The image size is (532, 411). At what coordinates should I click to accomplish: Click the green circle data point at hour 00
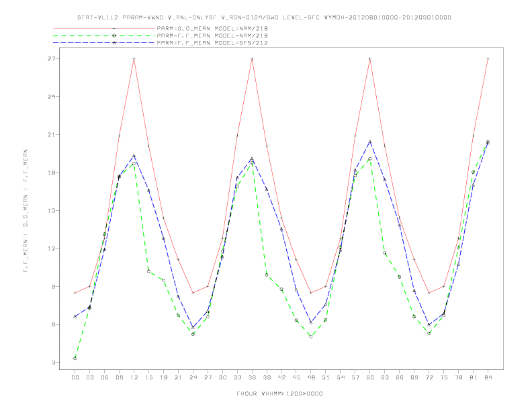coord(75,359)
